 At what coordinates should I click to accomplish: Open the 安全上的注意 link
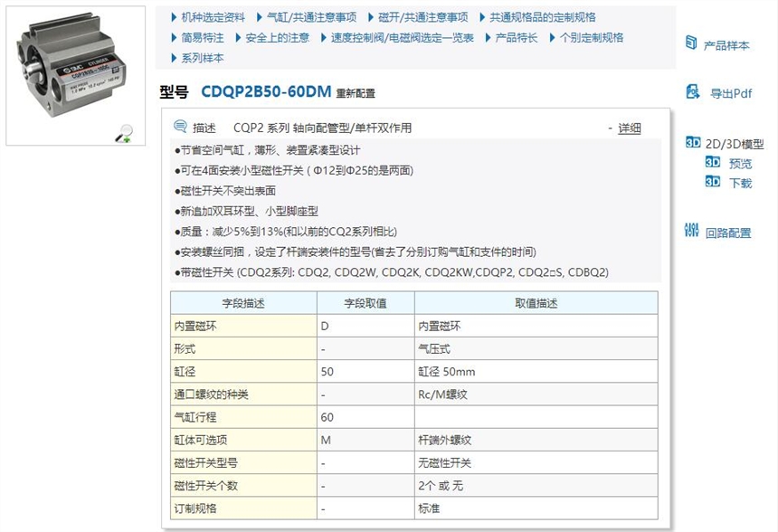tap(278, 38)
